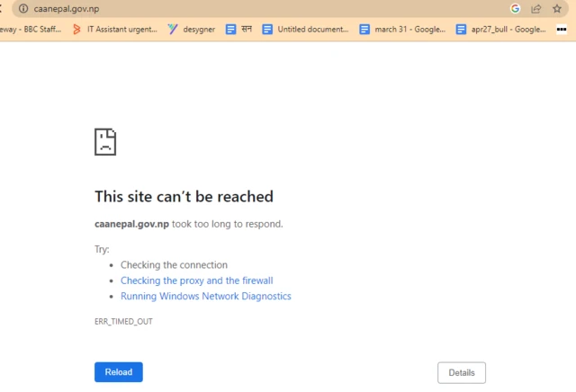Open the BBC Staff bookmark

pos(30,30)
